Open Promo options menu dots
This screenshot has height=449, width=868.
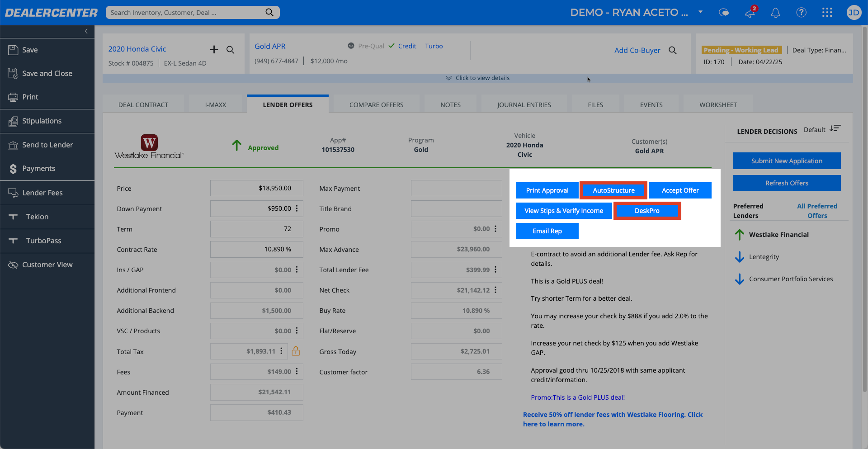pyautogui.click(x=495, y=229)
